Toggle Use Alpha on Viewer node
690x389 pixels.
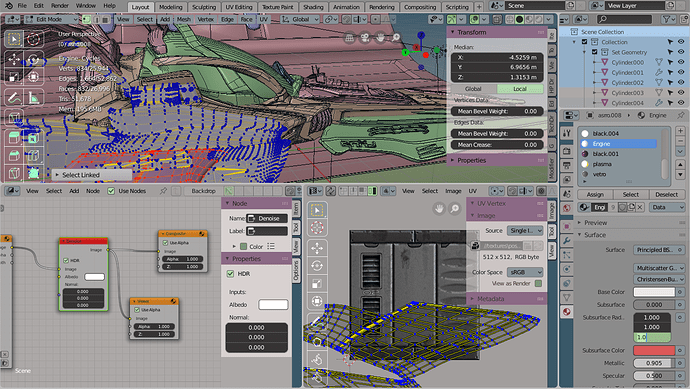(x=137, y=310)
